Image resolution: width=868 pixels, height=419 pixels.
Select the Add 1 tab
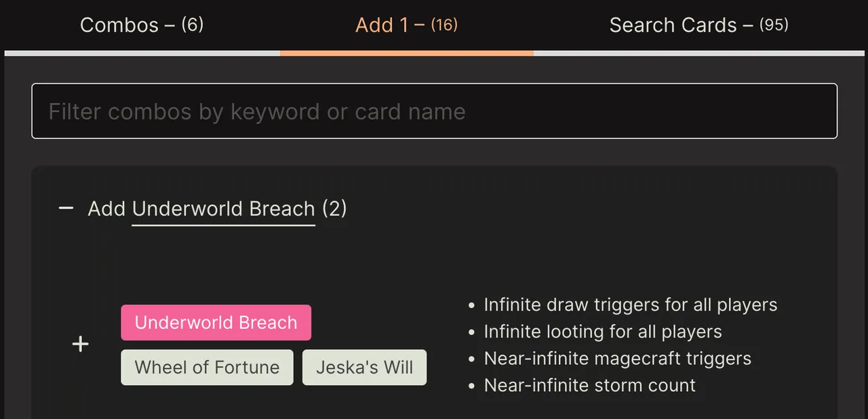[407, 25]
